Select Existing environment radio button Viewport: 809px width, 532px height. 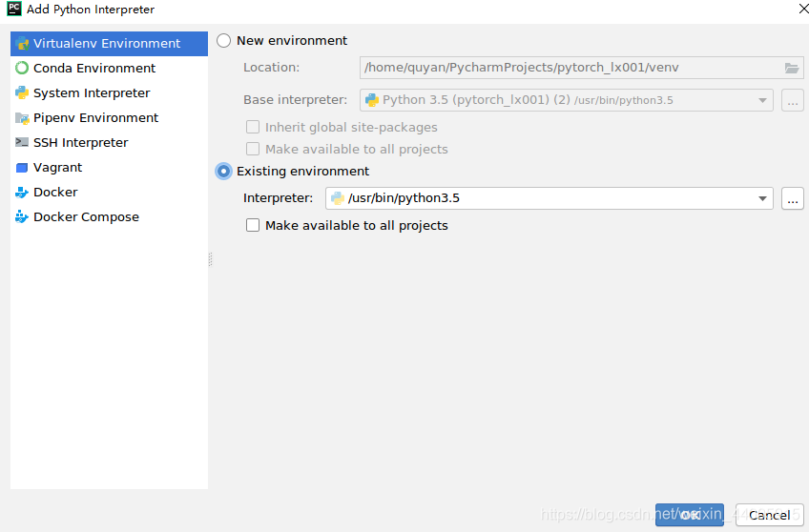click(x=223, y=172)
